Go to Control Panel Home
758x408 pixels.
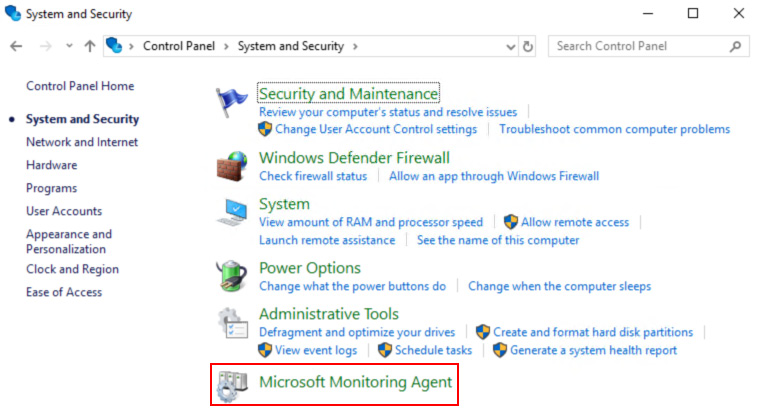pyautogui.click(x=80, y=86)
